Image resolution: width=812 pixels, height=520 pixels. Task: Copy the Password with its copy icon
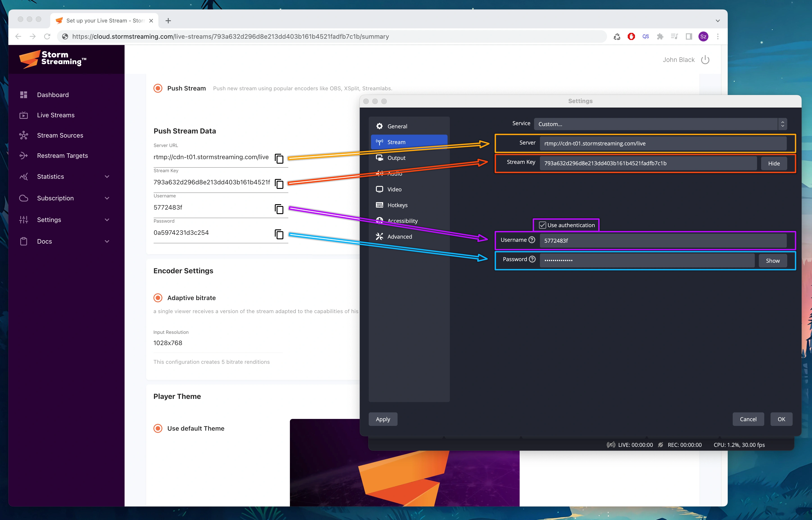279,234
